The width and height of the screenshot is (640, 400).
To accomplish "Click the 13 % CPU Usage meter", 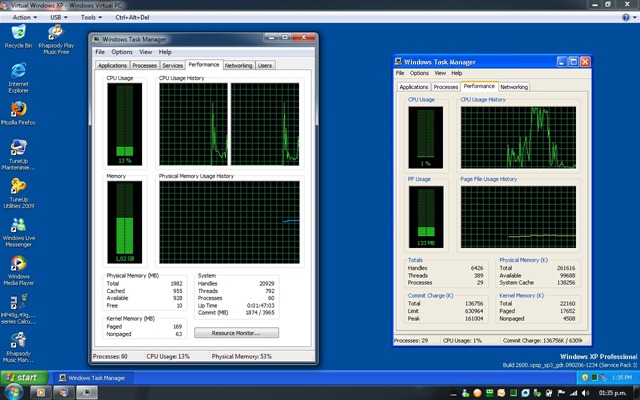I will [124, 124].
